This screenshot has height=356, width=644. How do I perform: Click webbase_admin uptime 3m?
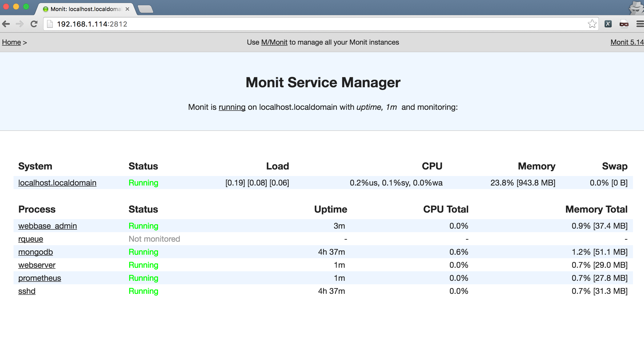click(339, 226)
